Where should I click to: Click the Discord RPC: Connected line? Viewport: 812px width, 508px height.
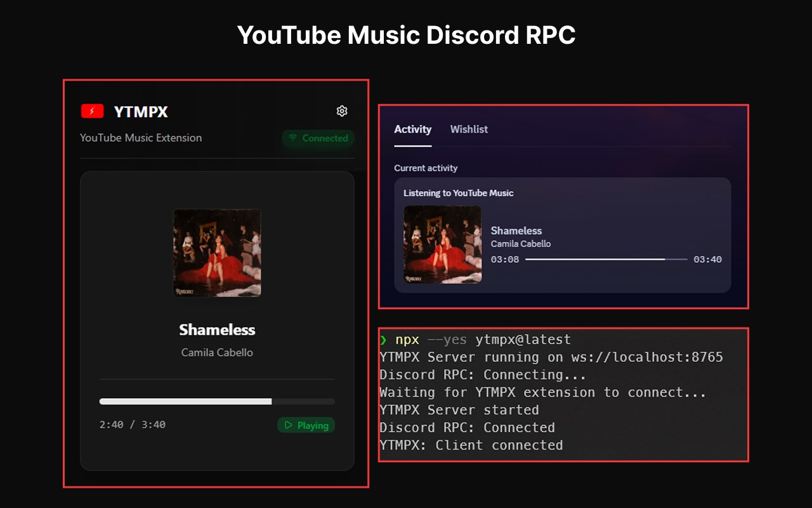click(x=467, y=427)
